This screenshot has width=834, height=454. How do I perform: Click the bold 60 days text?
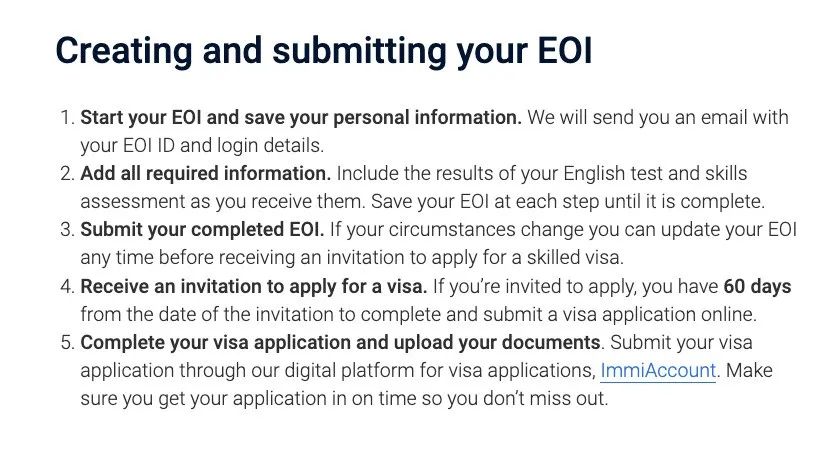(x=757, y=287)
